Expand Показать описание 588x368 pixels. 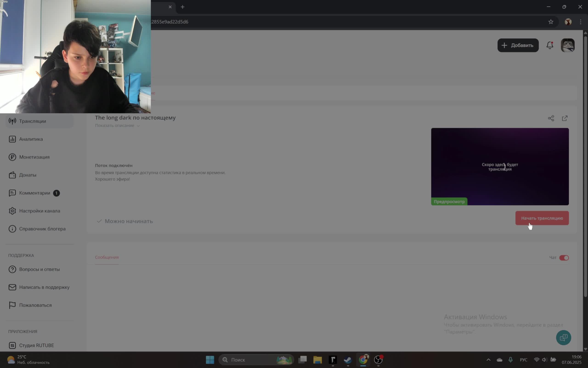117,126
